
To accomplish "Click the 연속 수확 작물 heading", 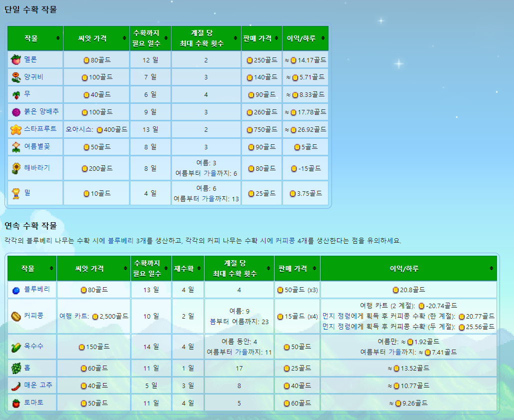I will [30, 226].
